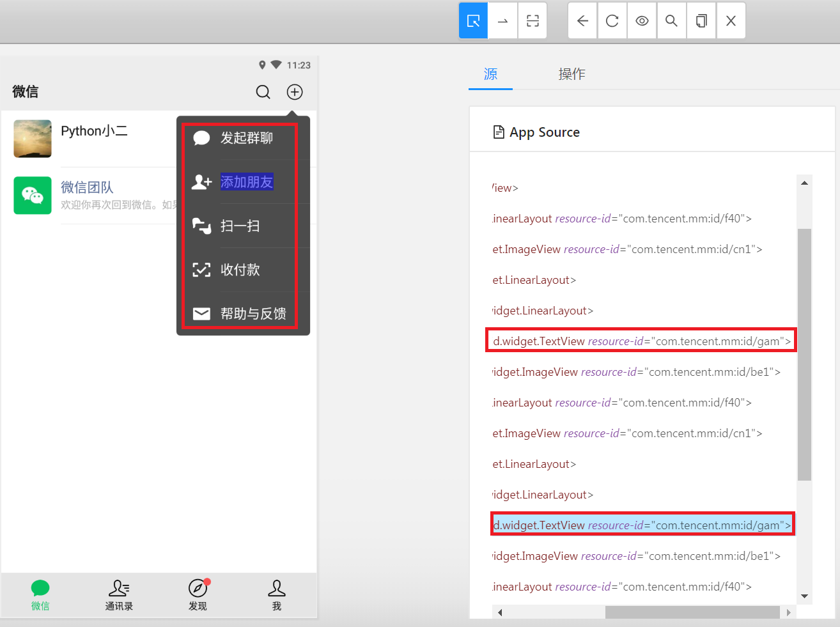840x627 pixels.
Task: Open Search for element magnifier
Action: (671, 21)
